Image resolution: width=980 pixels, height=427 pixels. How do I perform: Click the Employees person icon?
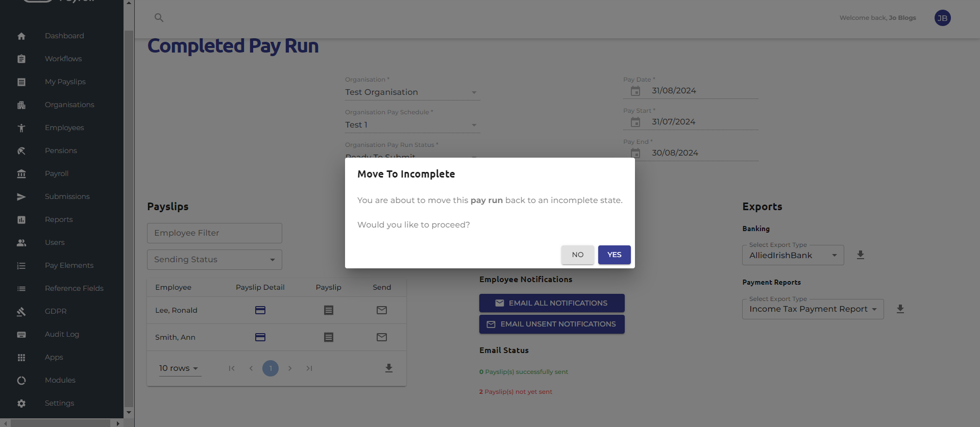[x=21, y=128]
